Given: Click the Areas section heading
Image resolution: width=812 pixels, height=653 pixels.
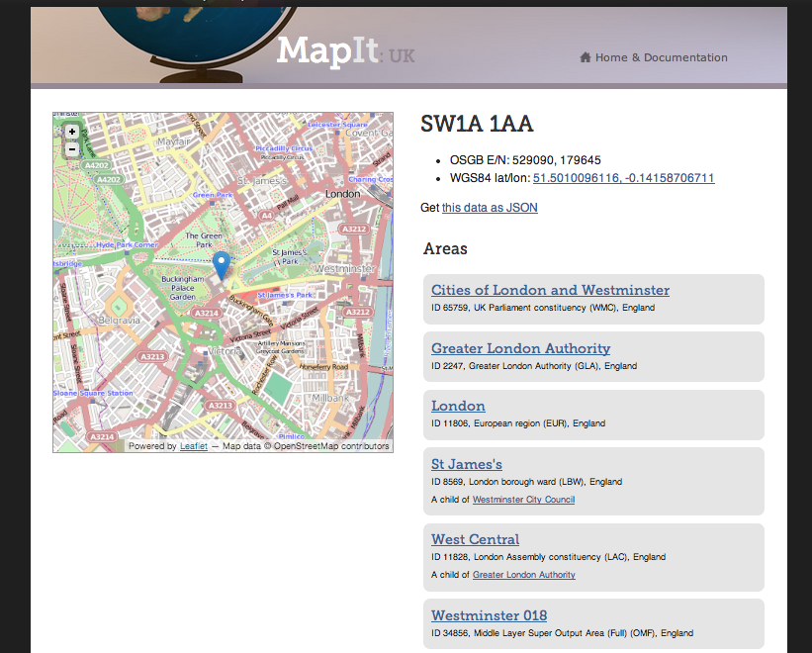Looking at the screenshot, I should (445, 249).
